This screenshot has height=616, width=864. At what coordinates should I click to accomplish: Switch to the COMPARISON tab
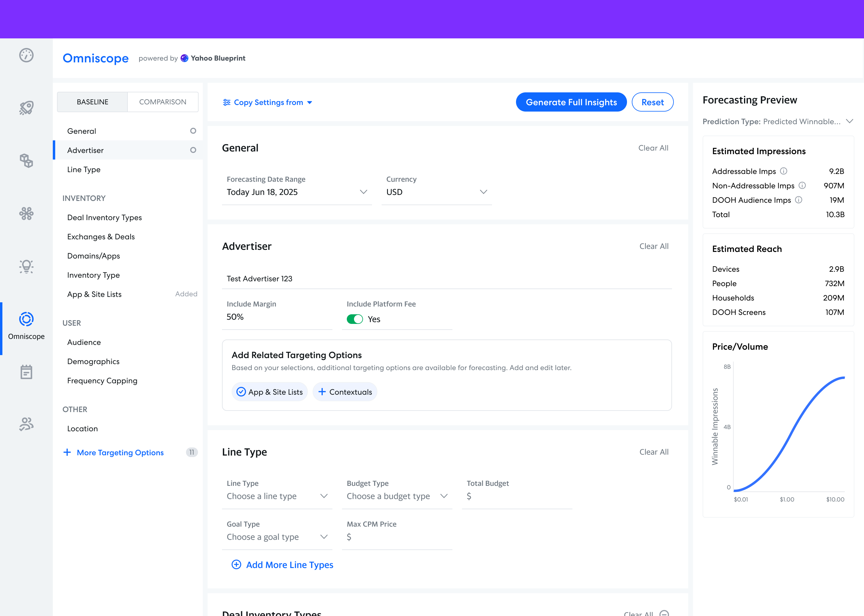pos(162,102)
